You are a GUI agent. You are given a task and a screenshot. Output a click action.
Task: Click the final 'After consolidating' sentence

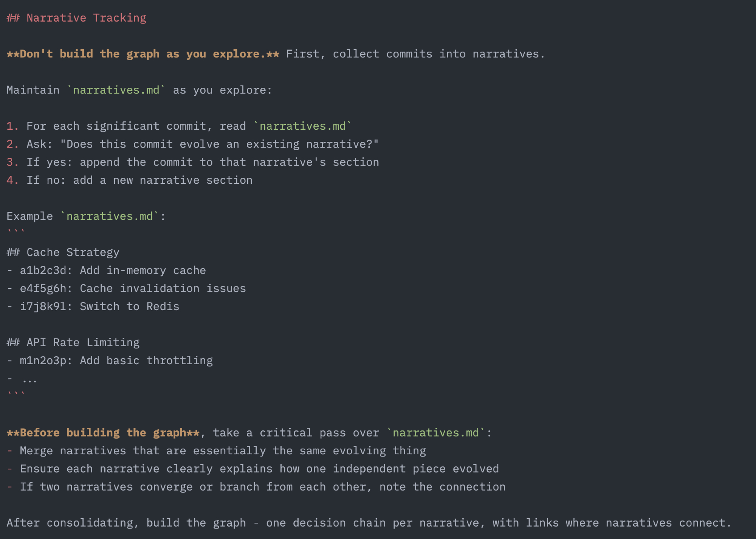tap(369, 523)
